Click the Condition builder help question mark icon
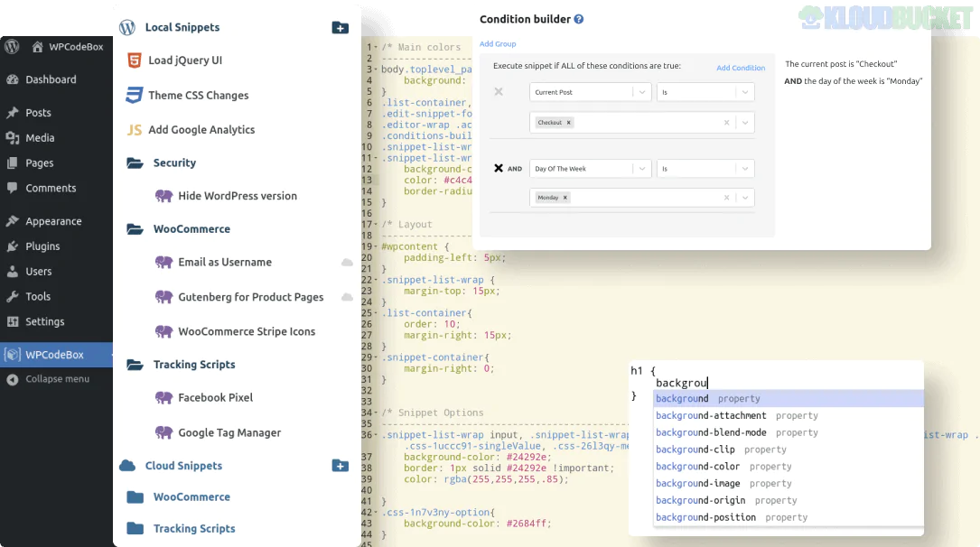The height and width of the screenshot is (547, 980). [x=579, y=19]
